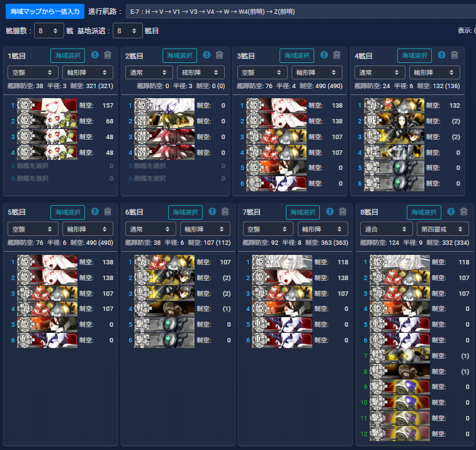
Task: Click 制空 value 157 in 1戦目
Action: [108, 106]
